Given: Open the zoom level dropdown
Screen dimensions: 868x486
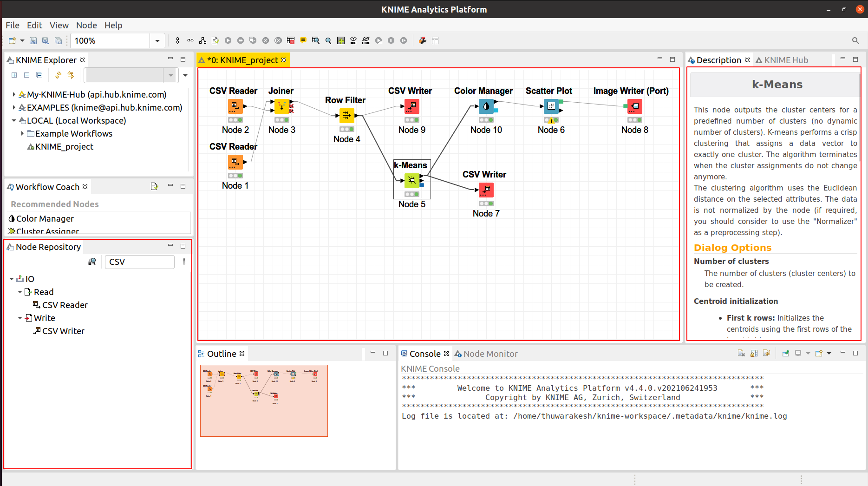Looking at the screenshot, I should (157, 41).
